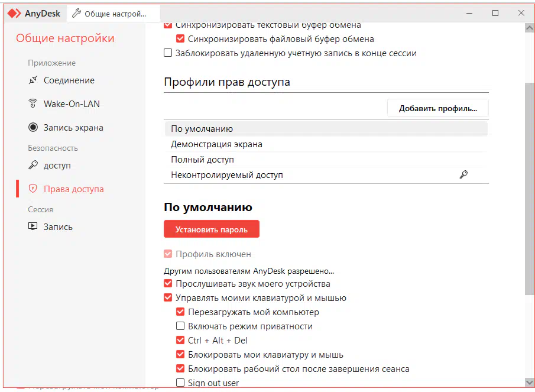
Task: Maximize the AnyDesk window
Action: coord(495,14)
